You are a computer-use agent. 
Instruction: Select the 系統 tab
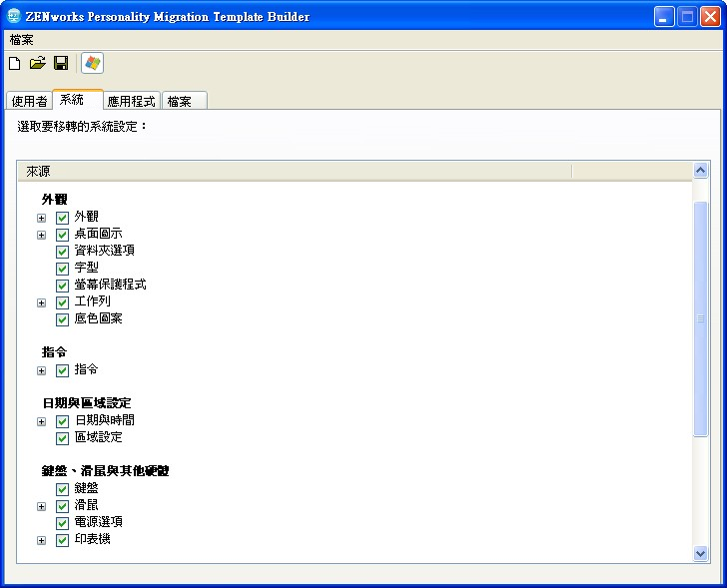pyautogui.click(x=78, y=100)
